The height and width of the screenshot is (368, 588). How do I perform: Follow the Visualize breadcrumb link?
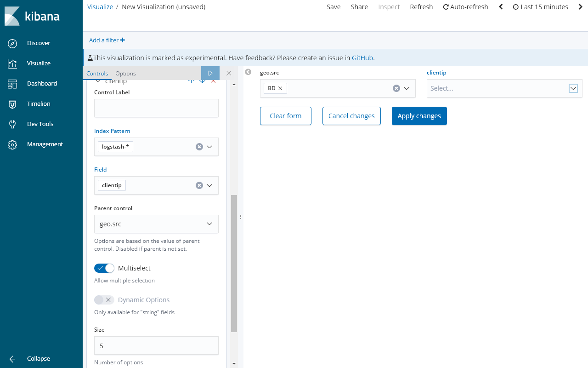pyautogui.click(x=100, y=7)
